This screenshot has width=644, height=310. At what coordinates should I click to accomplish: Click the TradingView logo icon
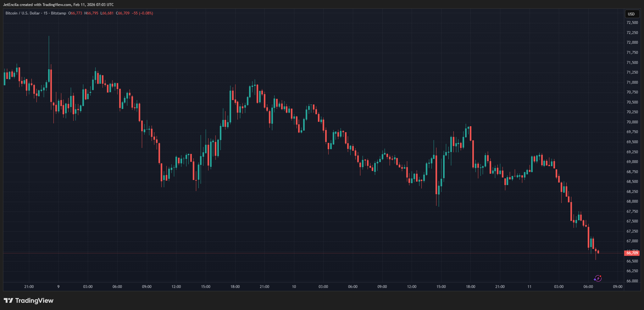[x=8, y=301]
